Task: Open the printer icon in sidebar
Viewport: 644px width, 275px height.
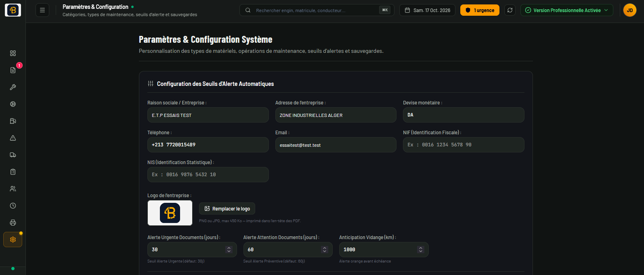Action: pos(13,223)
